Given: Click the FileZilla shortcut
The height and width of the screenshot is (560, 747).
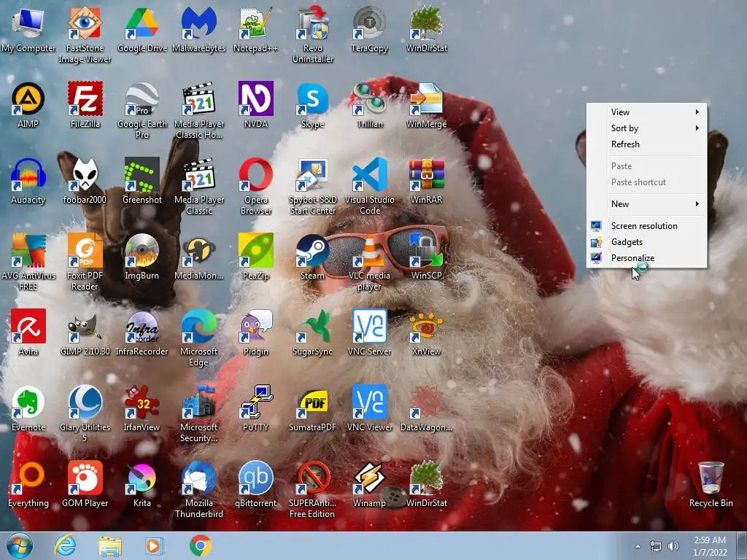Looking at the screenshot, I should pyautogui.click(x=85, y=105).
